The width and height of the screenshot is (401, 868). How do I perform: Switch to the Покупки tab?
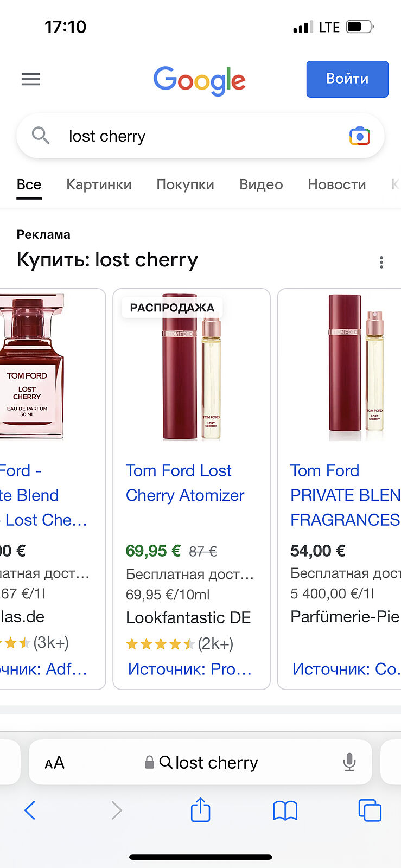point(185,184)
